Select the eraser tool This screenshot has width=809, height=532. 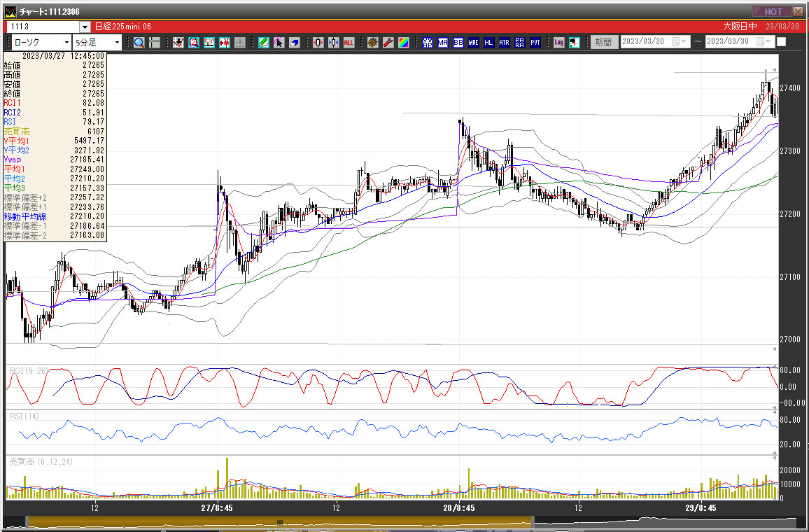pos(294,42)
